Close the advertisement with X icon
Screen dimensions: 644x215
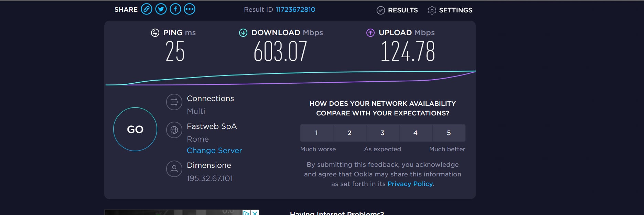click(x=255, y=213)
